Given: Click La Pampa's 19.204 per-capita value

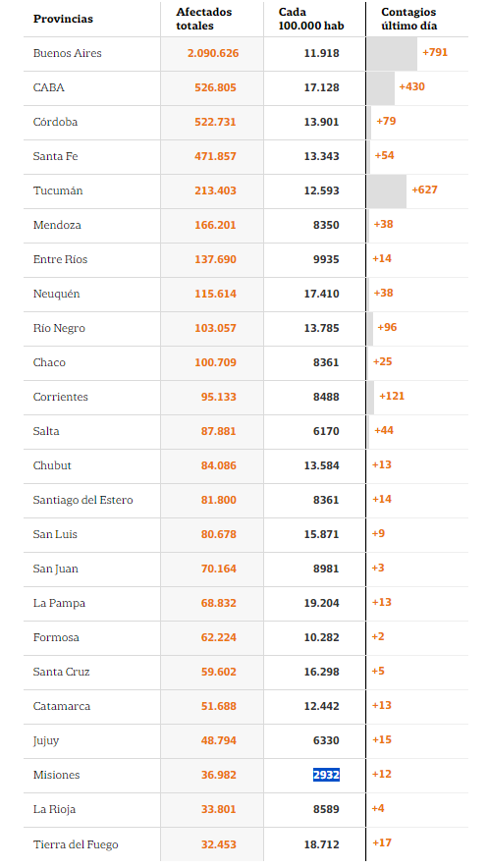Looking at the screenshot, I should pos(321,604).
